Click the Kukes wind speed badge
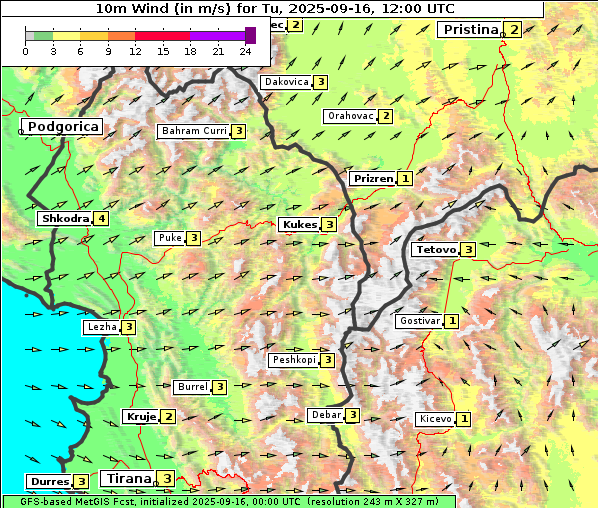The image size is (598, 508). pos(329,225)
